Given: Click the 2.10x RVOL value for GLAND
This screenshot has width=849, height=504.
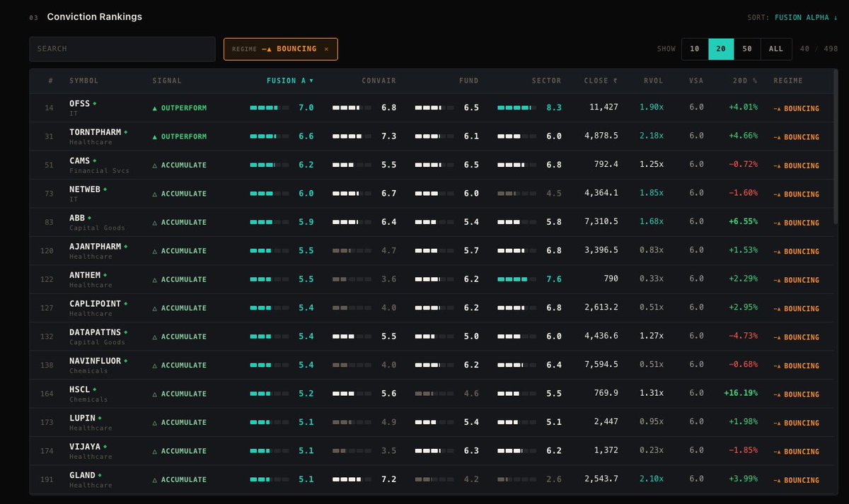Looking at the screenshot, I should (x=652, y=479).
